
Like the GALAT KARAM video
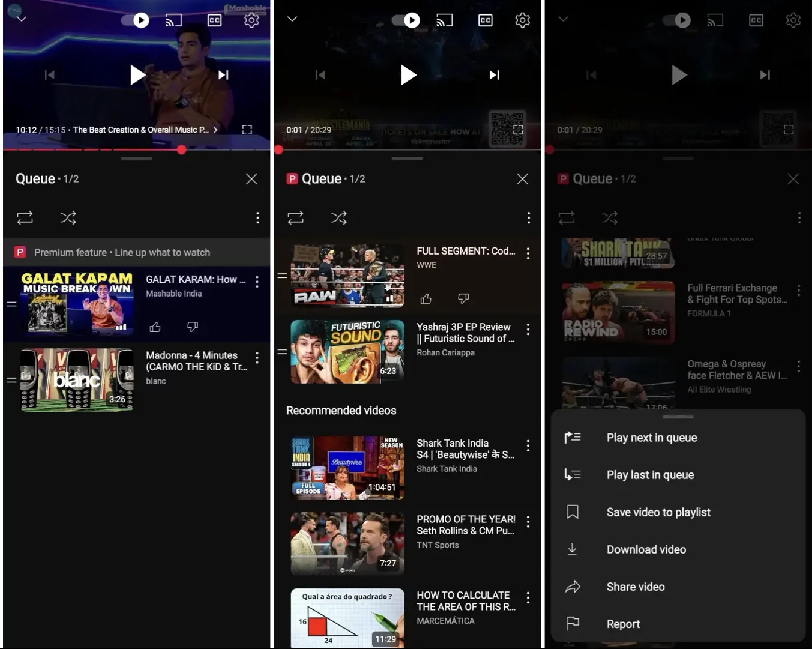pos(155,327)
